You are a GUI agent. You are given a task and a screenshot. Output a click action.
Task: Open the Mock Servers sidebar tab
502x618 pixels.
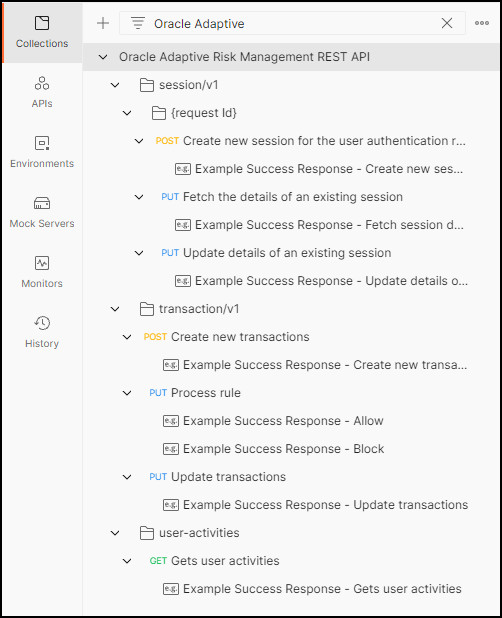tap(42, 212)
